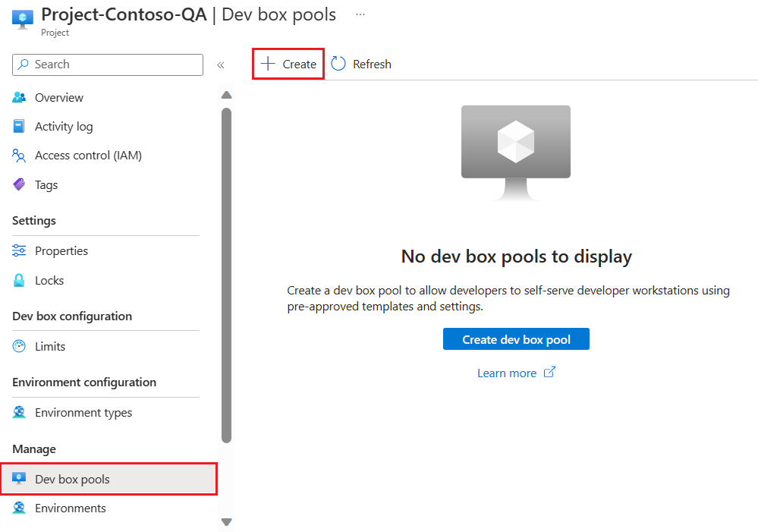Open the Tags menu item

(x=46, y=185)
